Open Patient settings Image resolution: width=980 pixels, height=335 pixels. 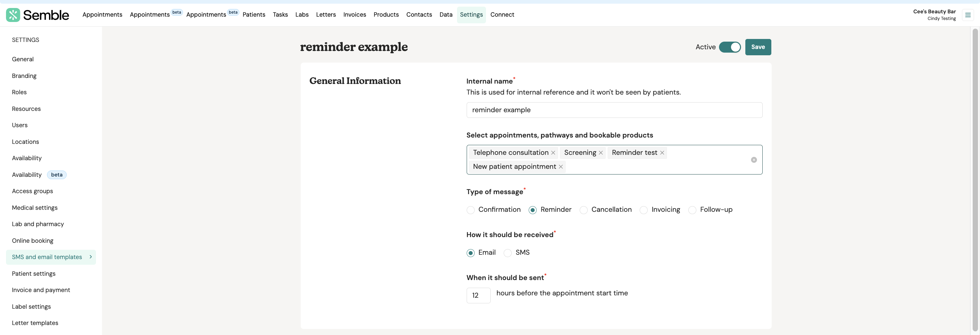[x=33, y=274]
